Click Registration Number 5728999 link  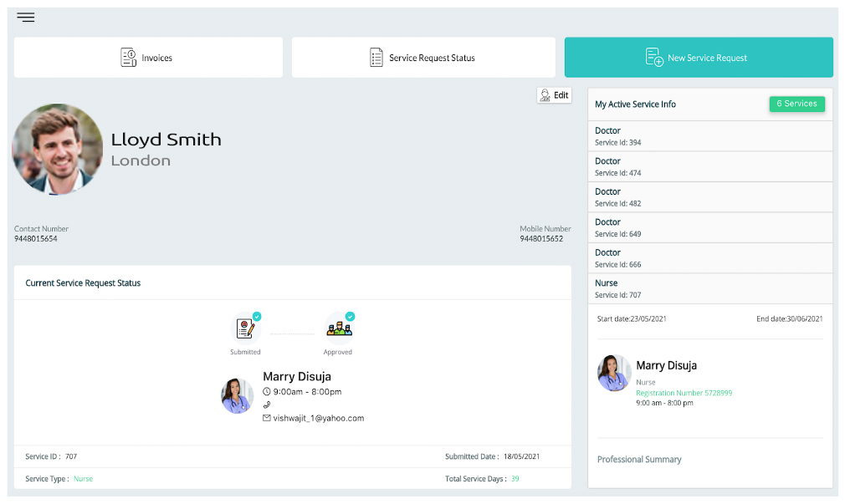tap(684, 393)
